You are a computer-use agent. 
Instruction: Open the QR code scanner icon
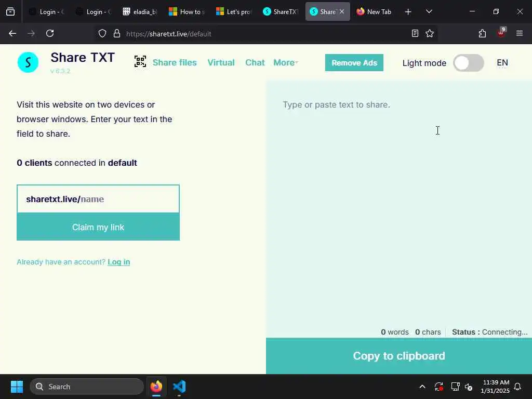pyautogui.click(x=140, y=61)
